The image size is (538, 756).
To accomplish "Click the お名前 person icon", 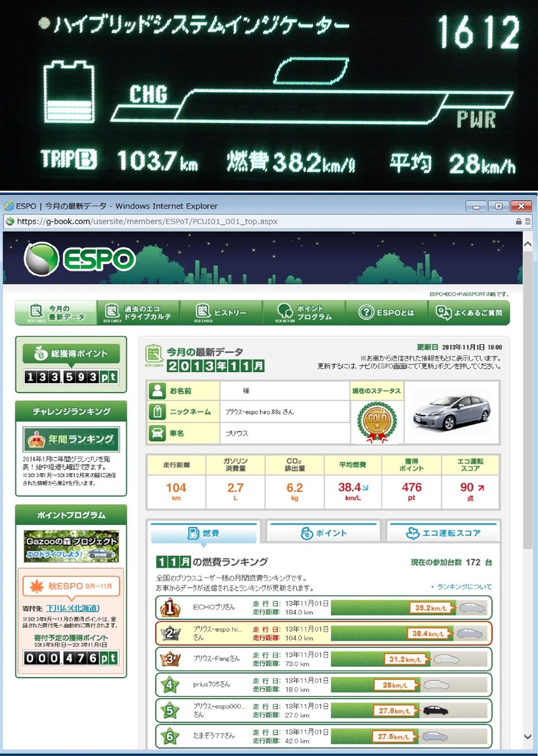I will [x=157, y=390].
